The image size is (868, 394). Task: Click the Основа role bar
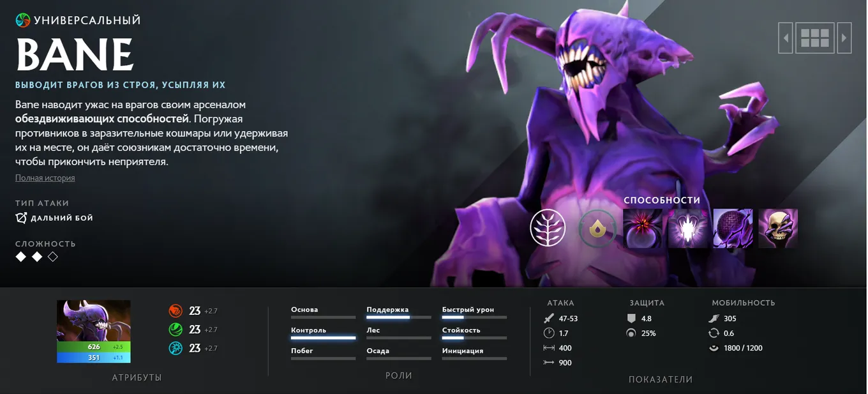click(323, 317)
